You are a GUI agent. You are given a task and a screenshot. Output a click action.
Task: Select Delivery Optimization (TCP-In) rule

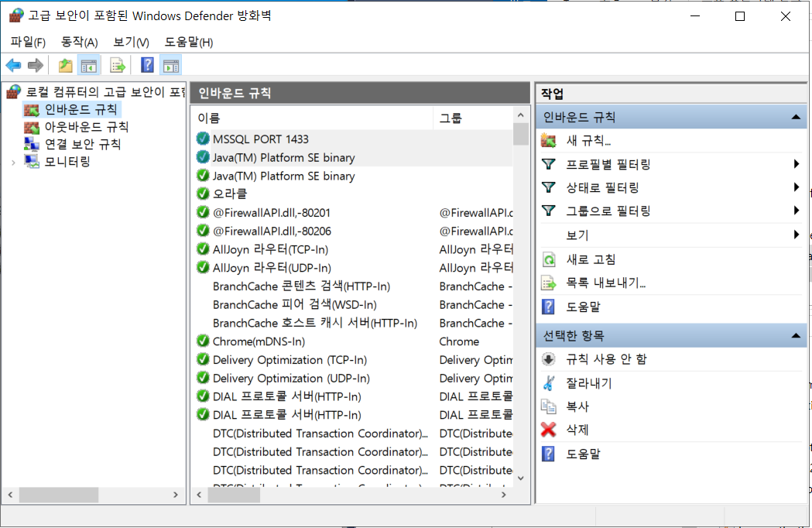point(290,359)
